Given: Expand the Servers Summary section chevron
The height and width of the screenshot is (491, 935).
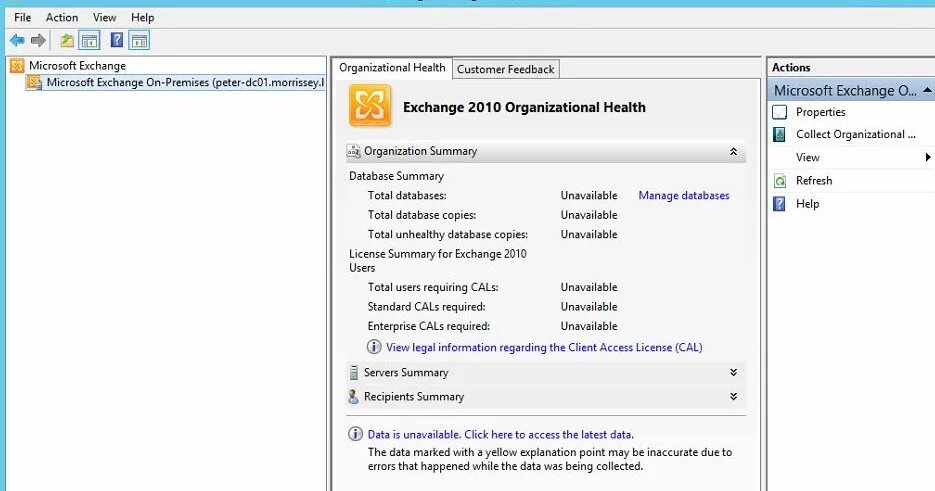Looking at the screenshot, I should [x=733, y=372].
